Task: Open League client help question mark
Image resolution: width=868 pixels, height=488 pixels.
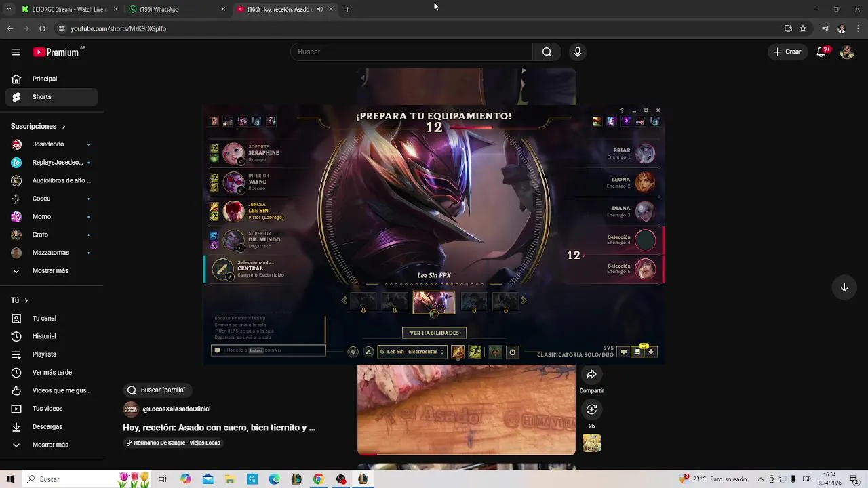Action: click(622, 110)
